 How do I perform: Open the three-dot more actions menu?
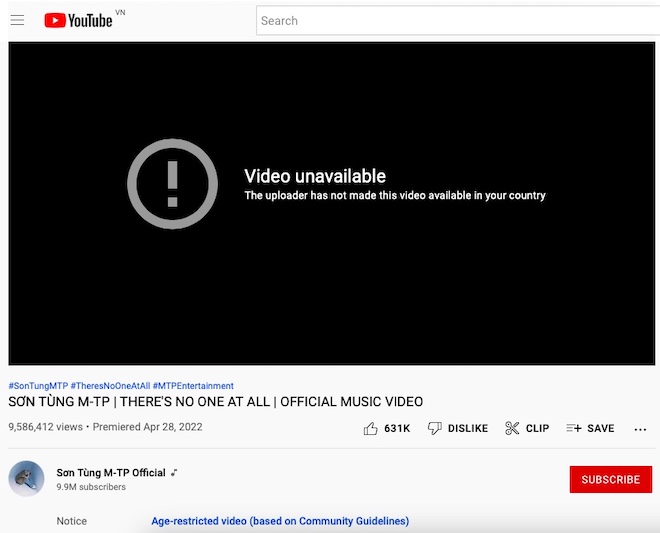click(640, 429)
